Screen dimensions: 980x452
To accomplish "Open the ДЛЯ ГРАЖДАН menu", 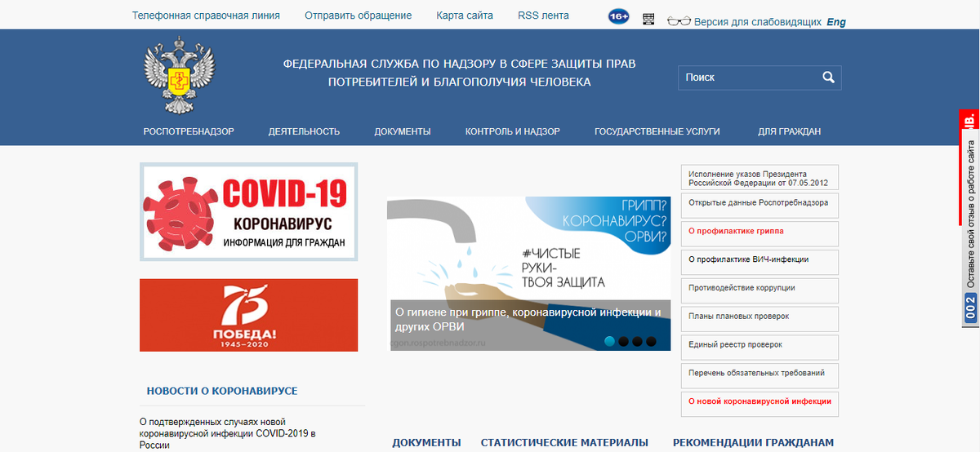I will 789,131.
